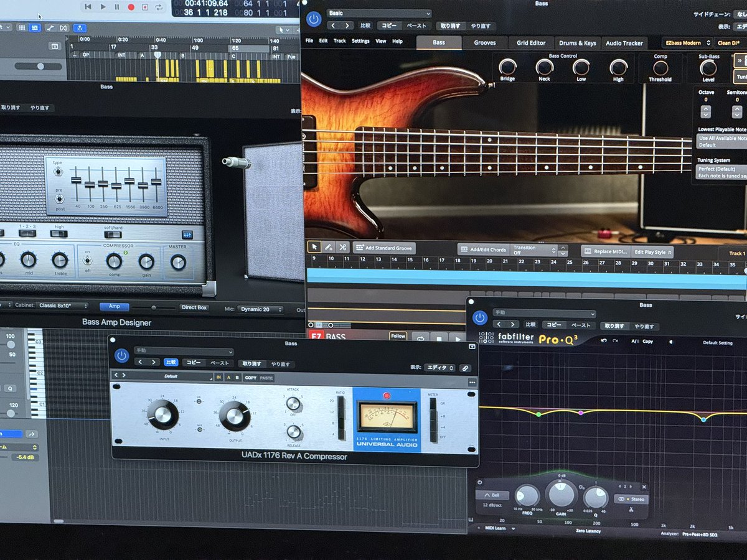Open the Cabinet Classic 8x10 dropdown
The image size is (747, 560).
point(62,306)
